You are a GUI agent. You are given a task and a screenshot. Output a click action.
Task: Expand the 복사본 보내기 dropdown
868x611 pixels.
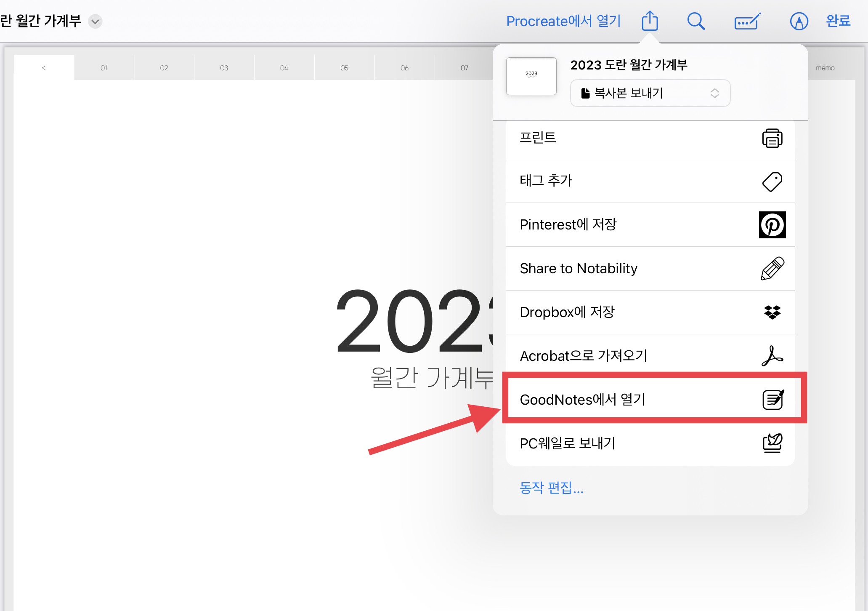(x=650, y=93)
